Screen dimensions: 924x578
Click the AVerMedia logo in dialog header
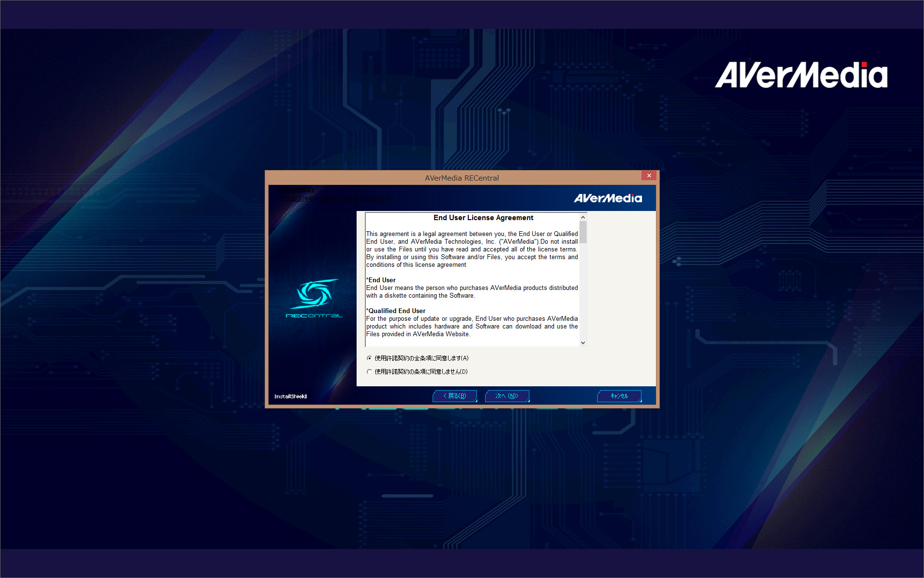[608, 198]
